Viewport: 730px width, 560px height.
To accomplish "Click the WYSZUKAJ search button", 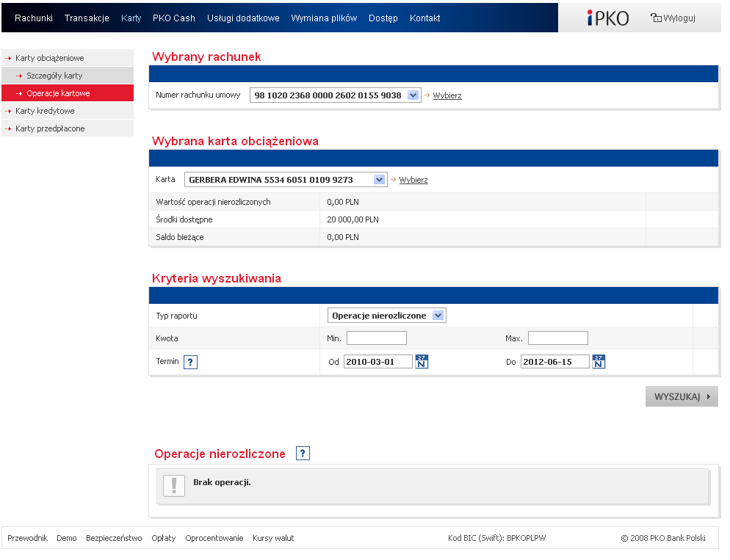I will click(x=682, y=396).
